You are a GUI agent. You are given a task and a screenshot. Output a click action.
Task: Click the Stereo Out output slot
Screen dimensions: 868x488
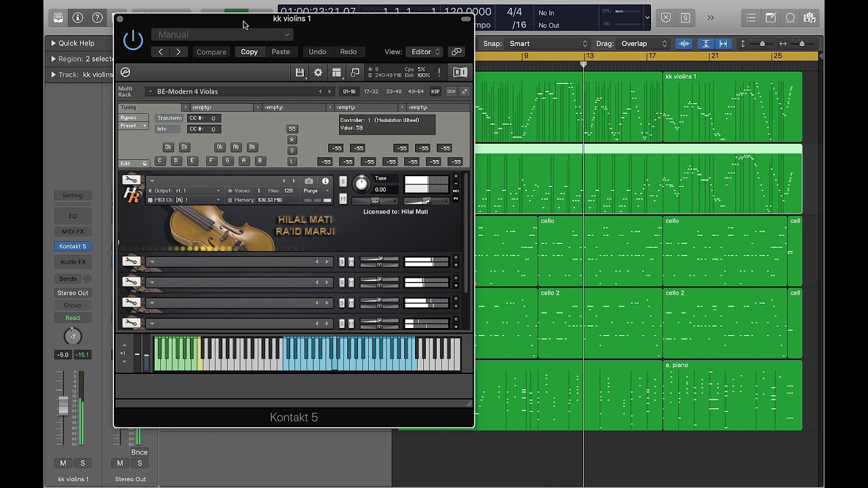73,293
